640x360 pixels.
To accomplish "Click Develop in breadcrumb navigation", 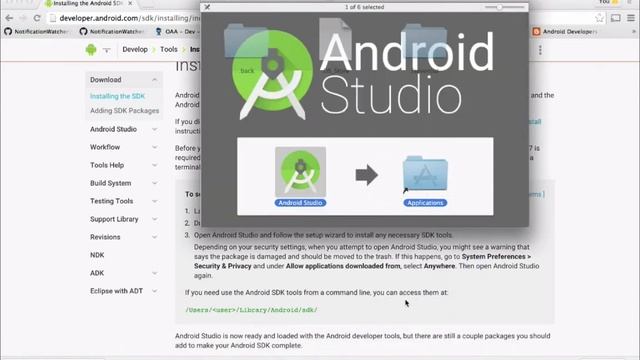I will 135,49.
